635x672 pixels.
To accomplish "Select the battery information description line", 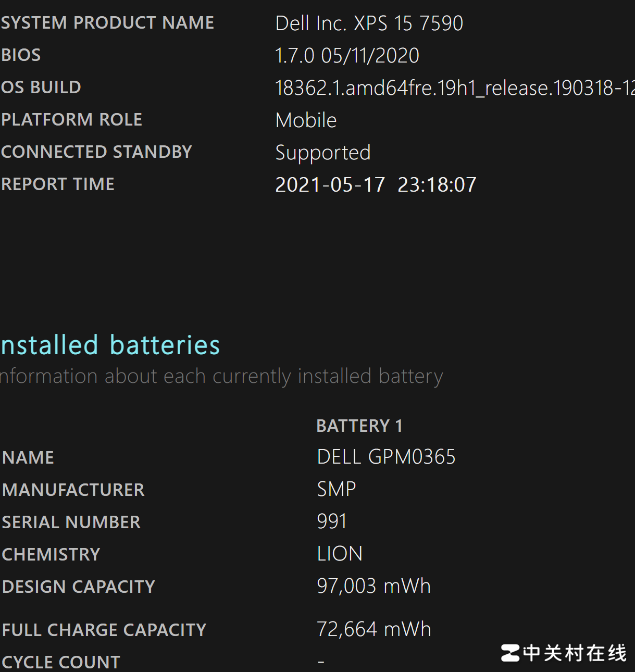I will click(221, 376).
